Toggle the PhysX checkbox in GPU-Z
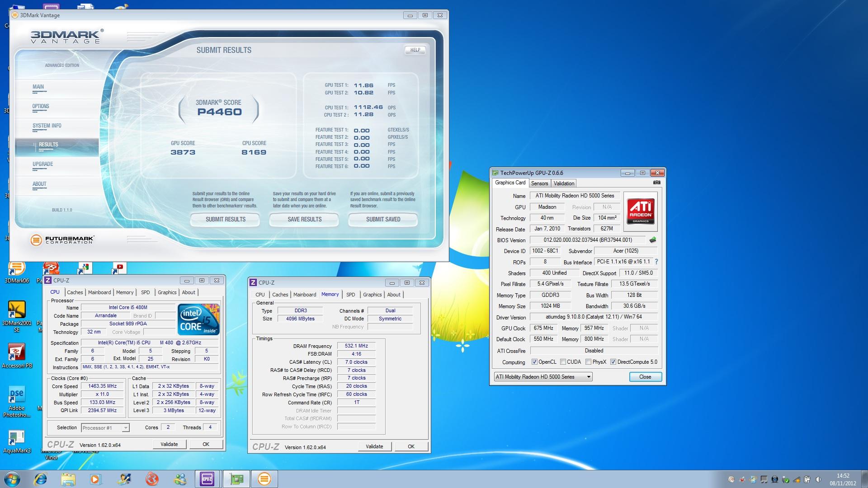The width and height of the screenshot is (868, 488). coord(588,362)
